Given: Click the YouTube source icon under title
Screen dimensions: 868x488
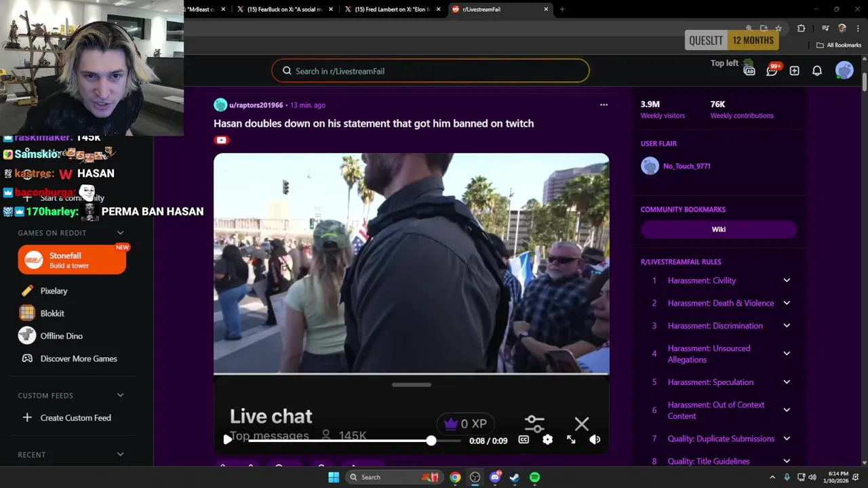Looking at the screenshot, I should click(221, 140).
